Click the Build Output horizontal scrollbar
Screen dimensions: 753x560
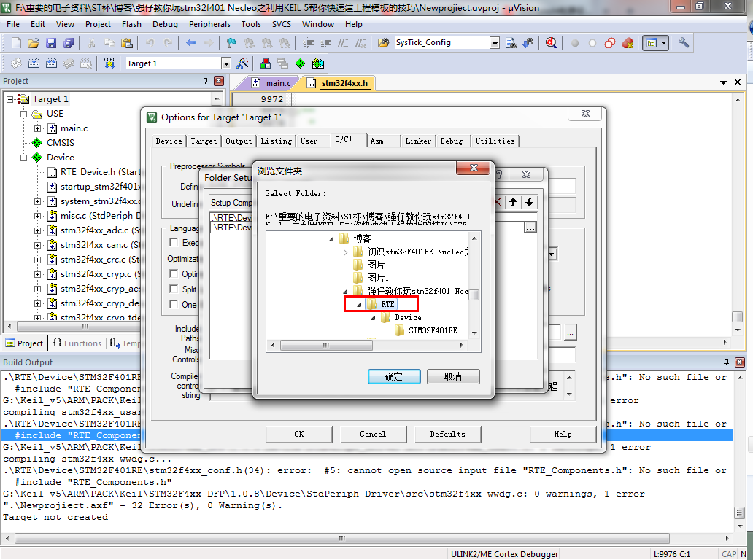point(342,538)
